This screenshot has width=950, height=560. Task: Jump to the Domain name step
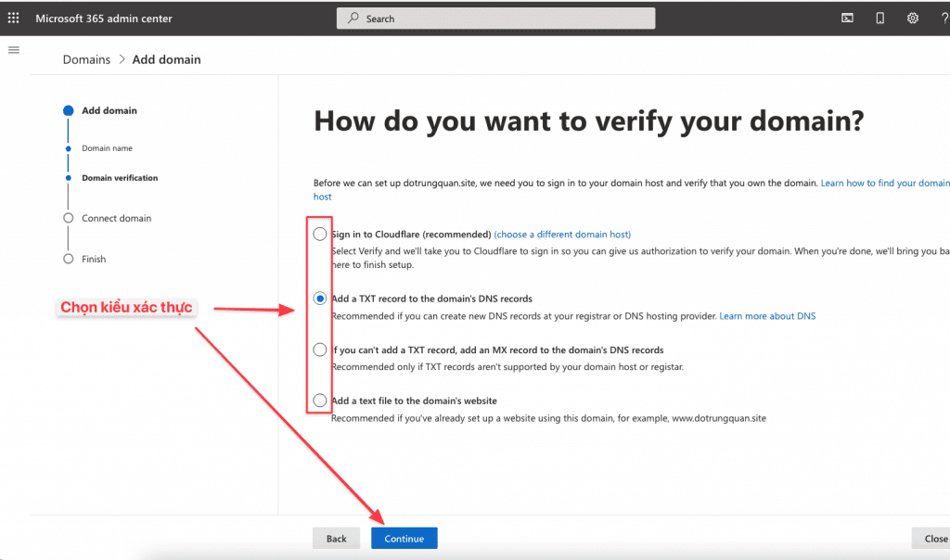107,148
